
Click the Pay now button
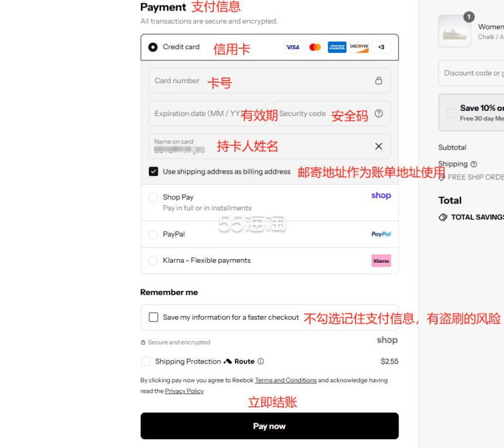coord(270,426)
